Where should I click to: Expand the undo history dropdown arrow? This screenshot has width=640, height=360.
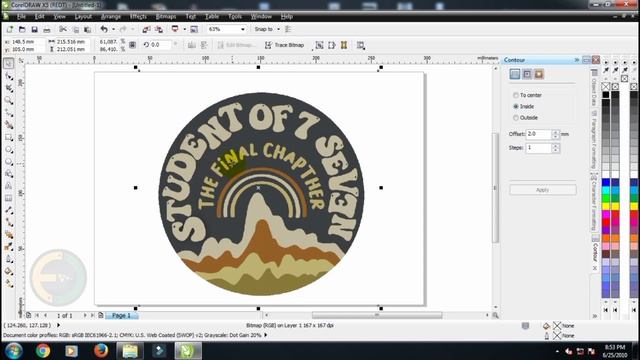(x=113, y=29)
